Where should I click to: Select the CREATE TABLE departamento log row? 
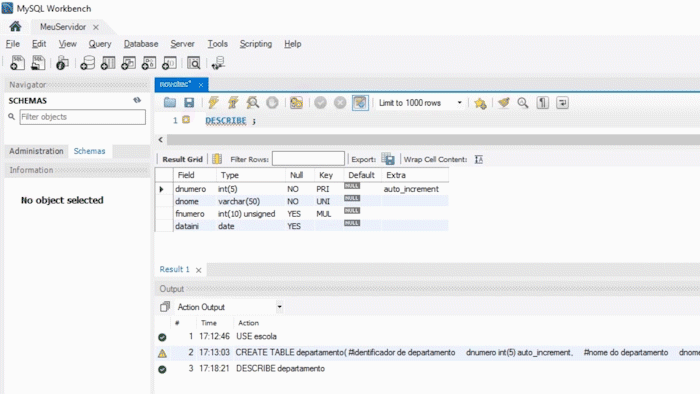pos(427,353)
